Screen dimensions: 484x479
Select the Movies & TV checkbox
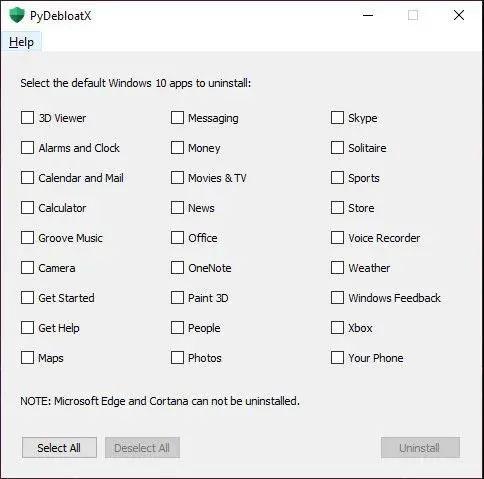[177, 178]
